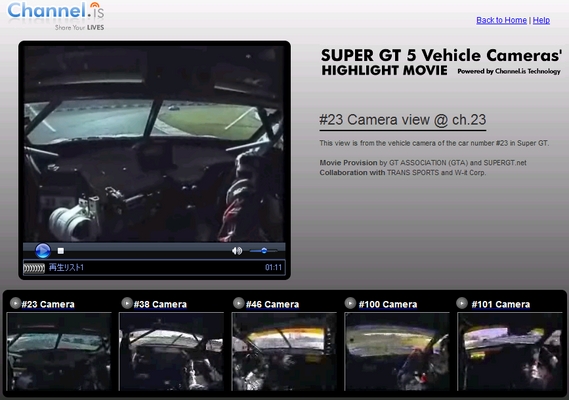The width and height of the screenshot is (569, 400).
Task: Open the #38 Camera thumbnail
Action: tap(171, 351)
